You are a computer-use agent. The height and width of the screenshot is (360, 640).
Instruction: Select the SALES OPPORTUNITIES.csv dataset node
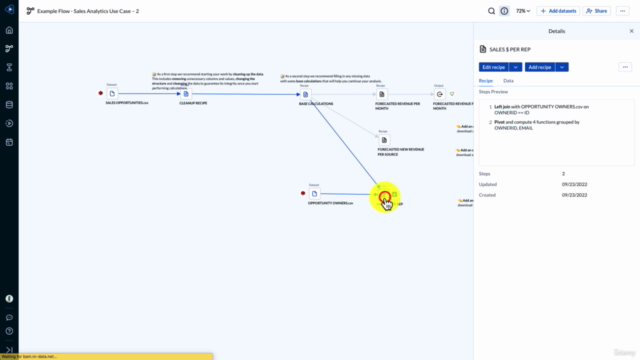pyautogui.click(x=112, y=93)
